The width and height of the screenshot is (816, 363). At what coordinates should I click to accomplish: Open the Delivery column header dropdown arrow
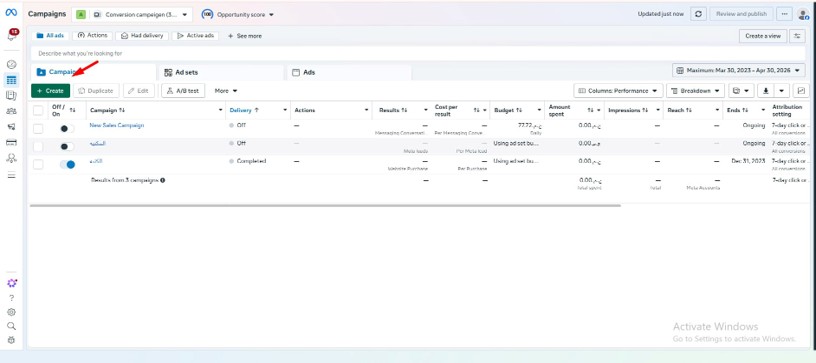[x=285, y=110]
